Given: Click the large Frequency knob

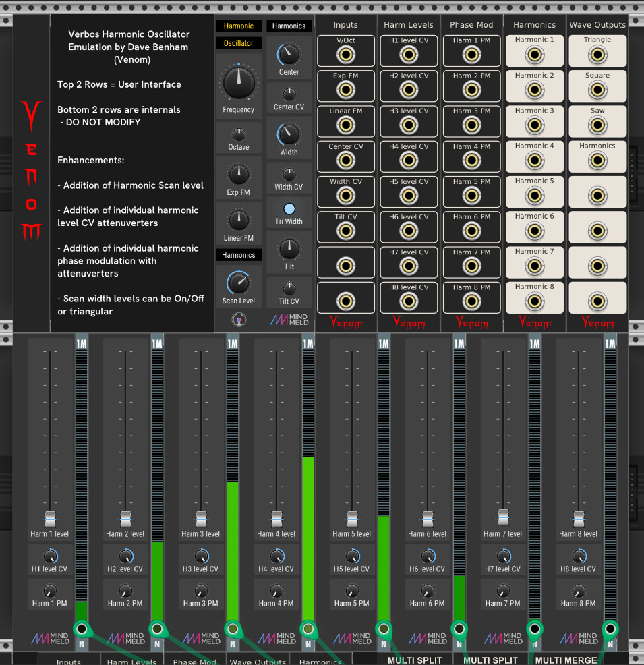Looking at the screenshot, I should click(239, 83).
